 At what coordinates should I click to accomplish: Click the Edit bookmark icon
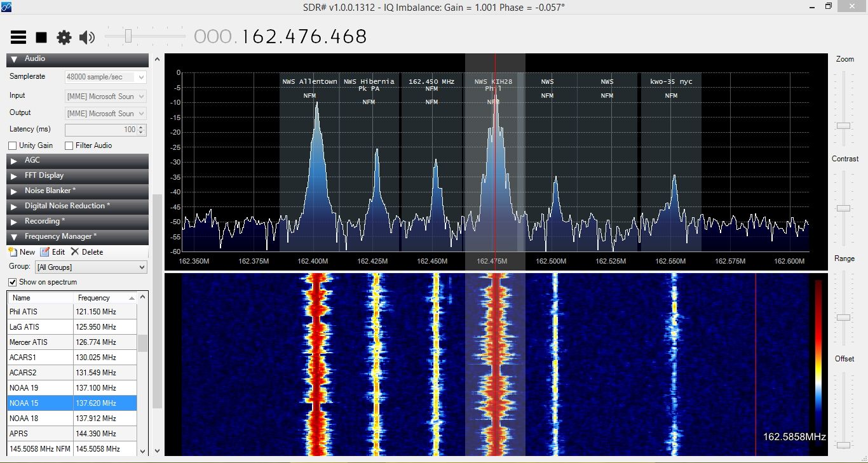coord(44,252)
